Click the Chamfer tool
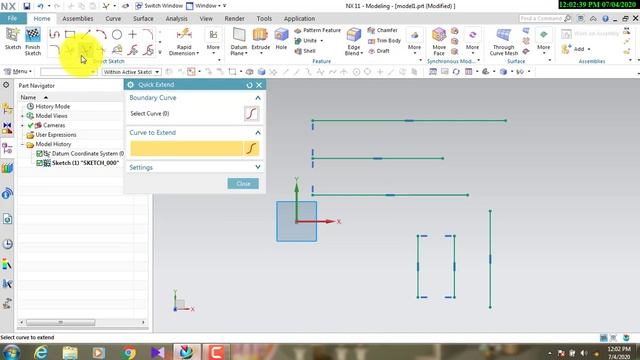The width and height of the screenshot is (640, 360). (x=382, y=30)
